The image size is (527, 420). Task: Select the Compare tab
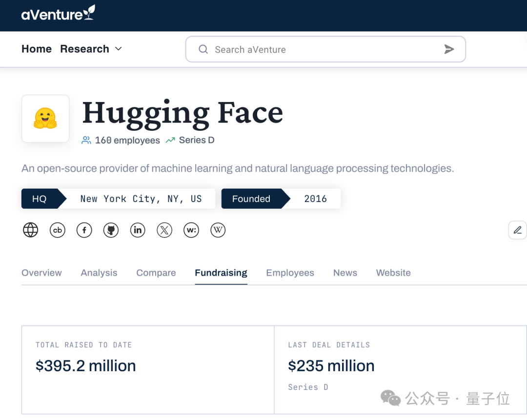click(x=156, y=273)
